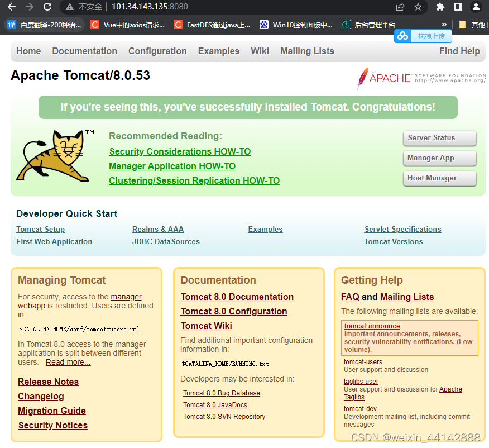The height and width of the screenshot is (448, 489).
Task: Open Wiki in the top nav
Action: tap(260, 51)
